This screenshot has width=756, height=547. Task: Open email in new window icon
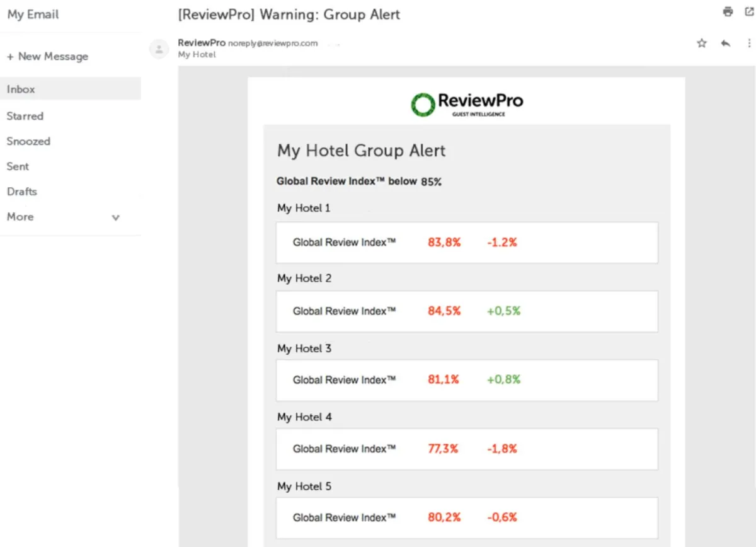tap(749, 11)
